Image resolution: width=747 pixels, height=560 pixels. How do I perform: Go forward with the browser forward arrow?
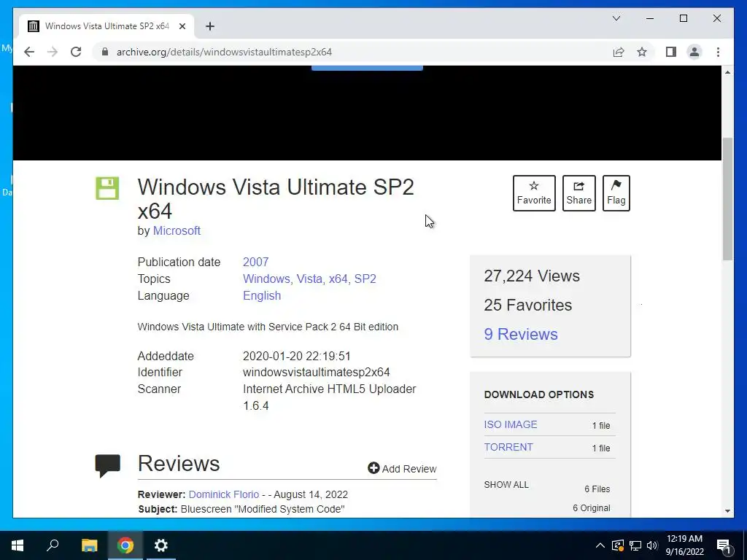[53, 52]
